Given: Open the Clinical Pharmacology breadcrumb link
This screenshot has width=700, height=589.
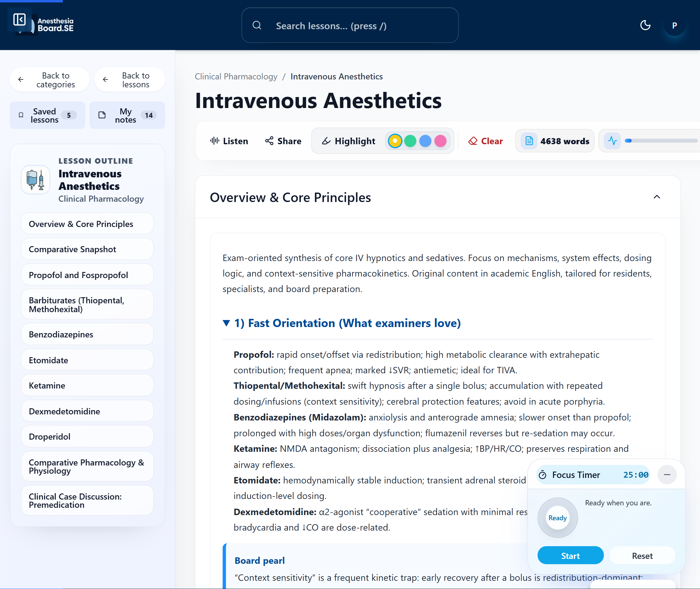Looking at the screenshot, I should click(236, 76).
